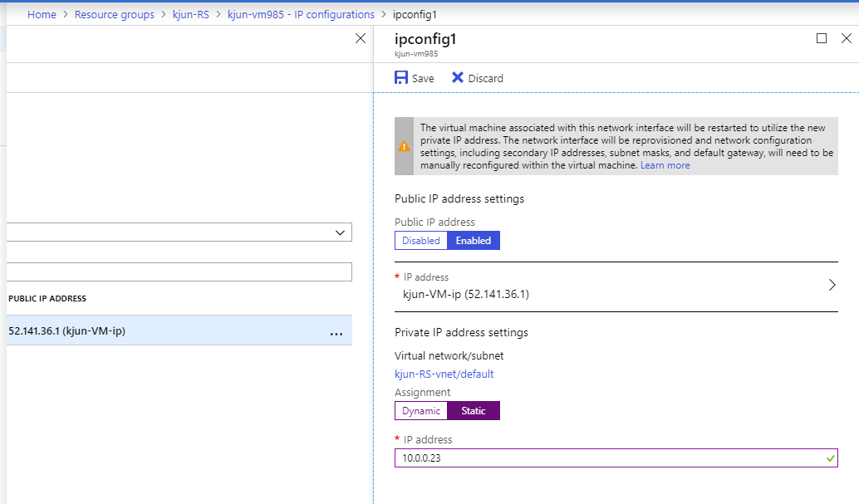This screenshot has width=859, height=504.
Task: Click the ipconfig1 breadcrumb text
Action: coord(415,15)
